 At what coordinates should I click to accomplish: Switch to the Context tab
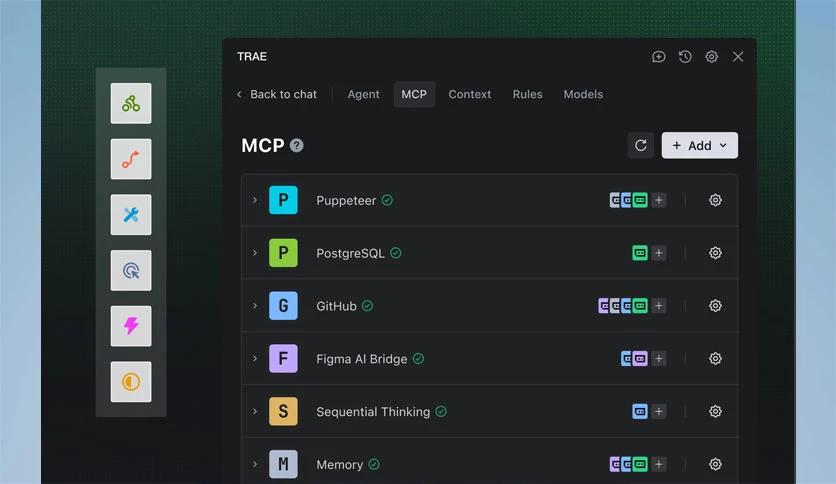click(x=469, y=94)
